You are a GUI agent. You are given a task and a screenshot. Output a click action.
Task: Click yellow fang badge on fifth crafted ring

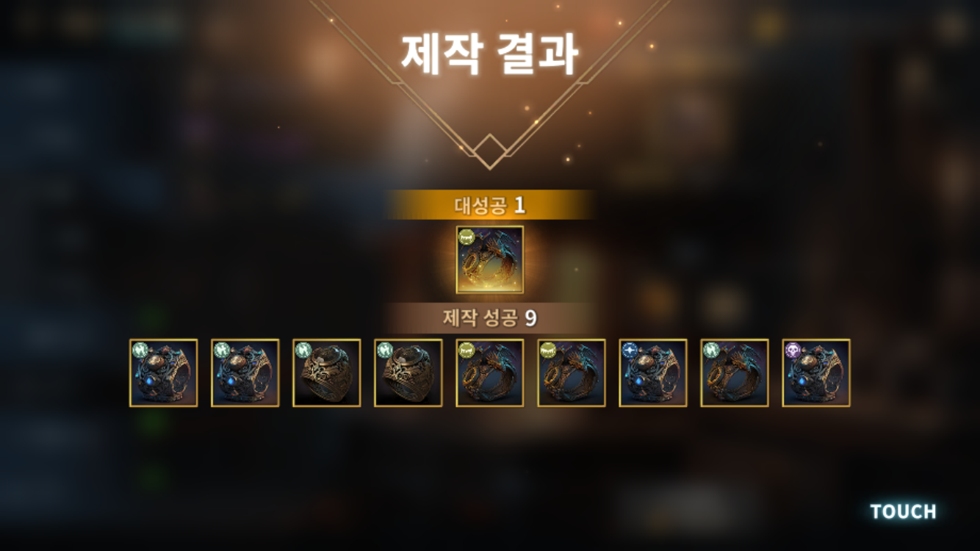pyautogui.click(x=466, y=350)
